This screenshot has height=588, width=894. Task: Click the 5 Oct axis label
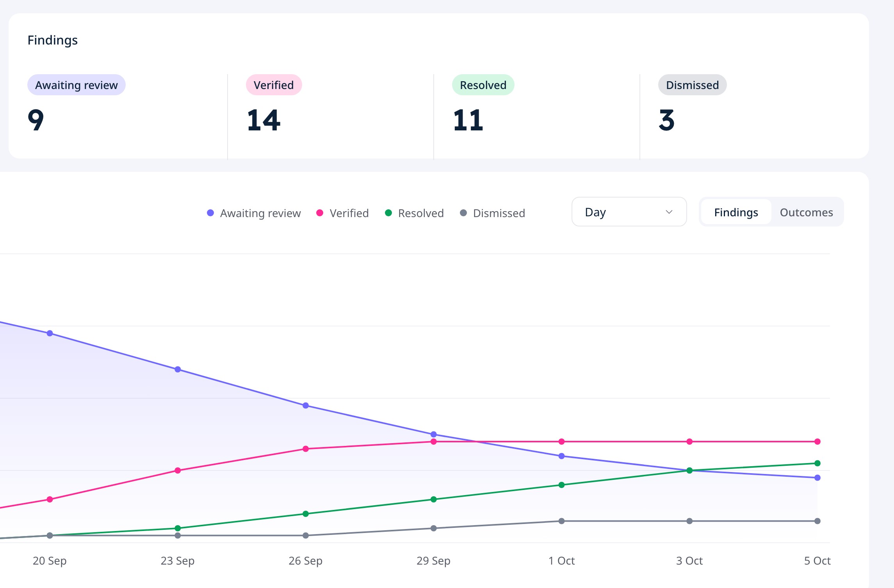(x=817, y=561)
